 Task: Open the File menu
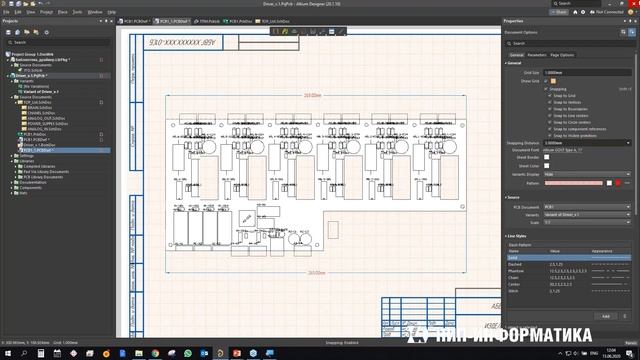click(x=6, y=12)
